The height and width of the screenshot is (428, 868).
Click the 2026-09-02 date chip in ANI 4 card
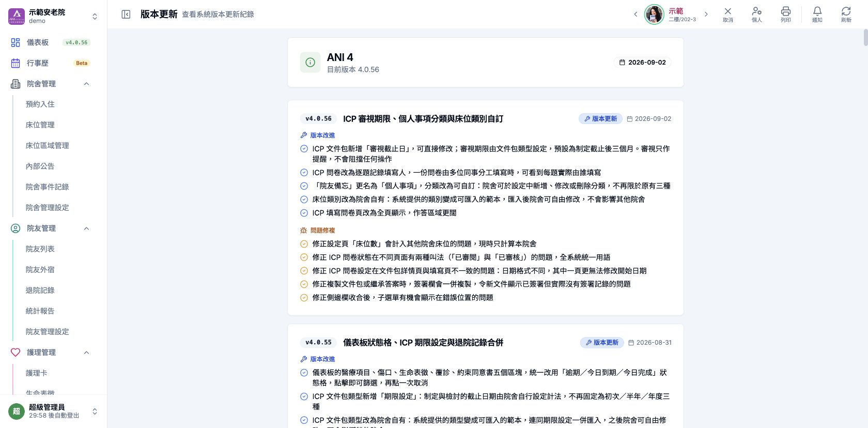click(642, 63)
